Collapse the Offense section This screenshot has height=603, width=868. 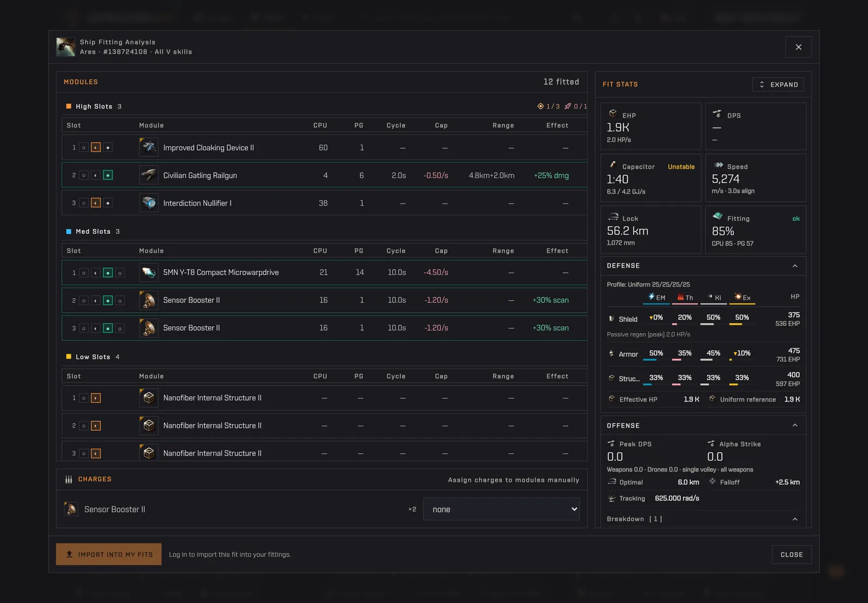[x=795, y=426]
